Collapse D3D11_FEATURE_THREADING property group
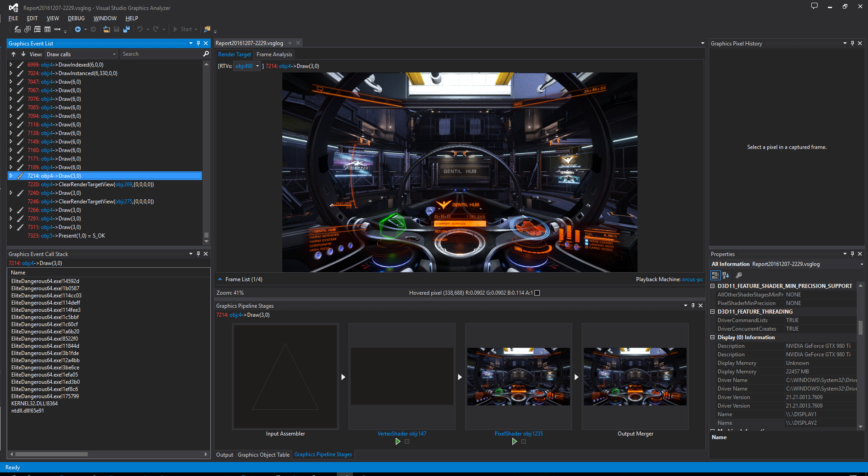Screen dimensions: 868x476 point(713,311)
